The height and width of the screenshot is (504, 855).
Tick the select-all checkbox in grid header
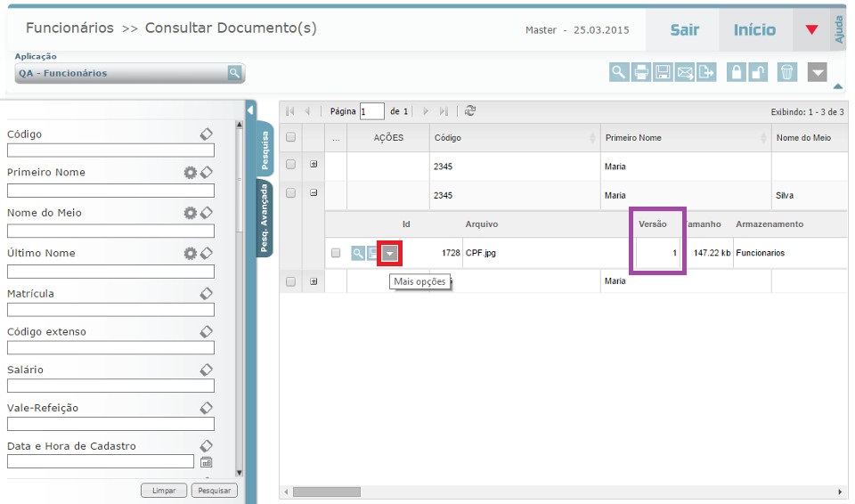[x=290, y=138]
